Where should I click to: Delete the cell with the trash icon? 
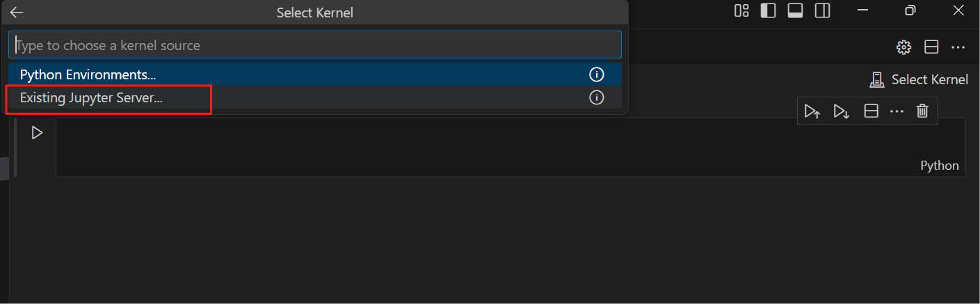[x=922, y=111]
